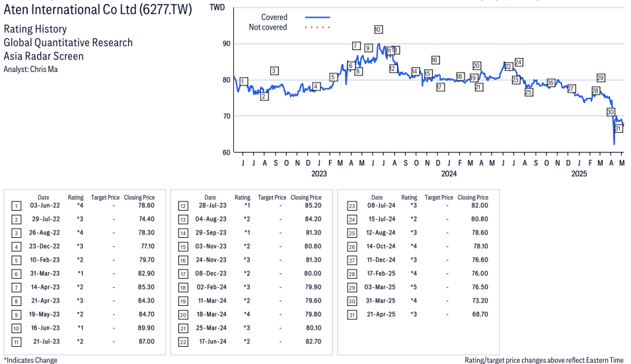Screen dimensions: 631x364
Task: Click index box 22 in the second table
Action: tap(183, 342)
